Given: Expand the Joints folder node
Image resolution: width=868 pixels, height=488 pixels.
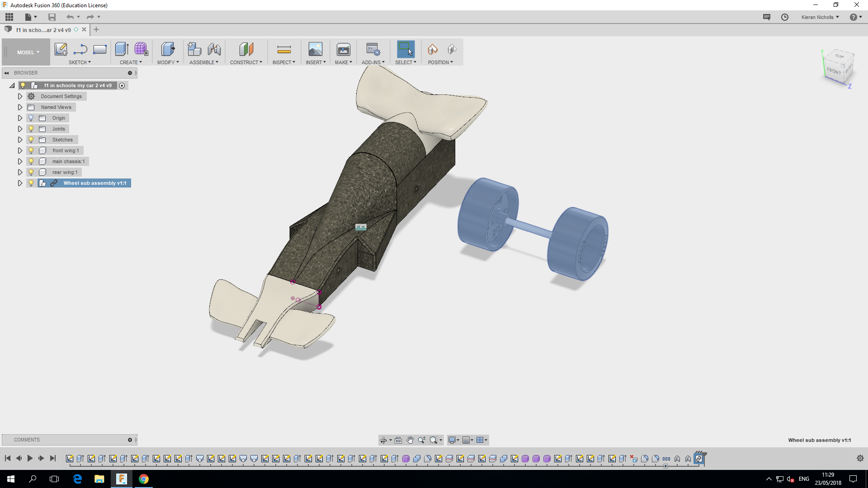Looking at the screenshot, I should 20,129.
